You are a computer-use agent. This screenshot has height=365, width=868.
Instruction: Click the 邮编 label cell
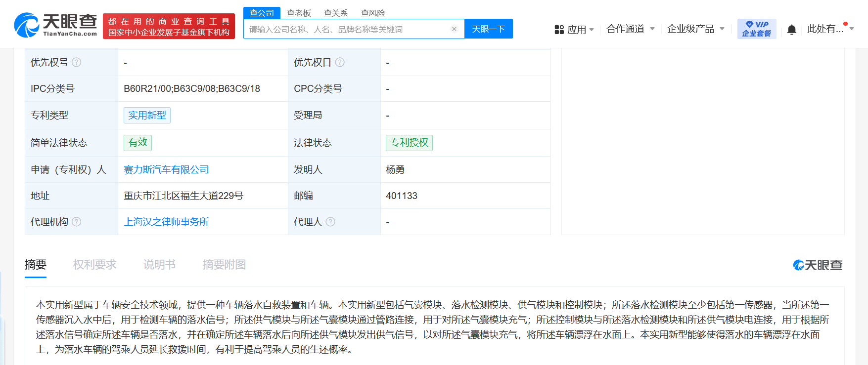point(334,196)
